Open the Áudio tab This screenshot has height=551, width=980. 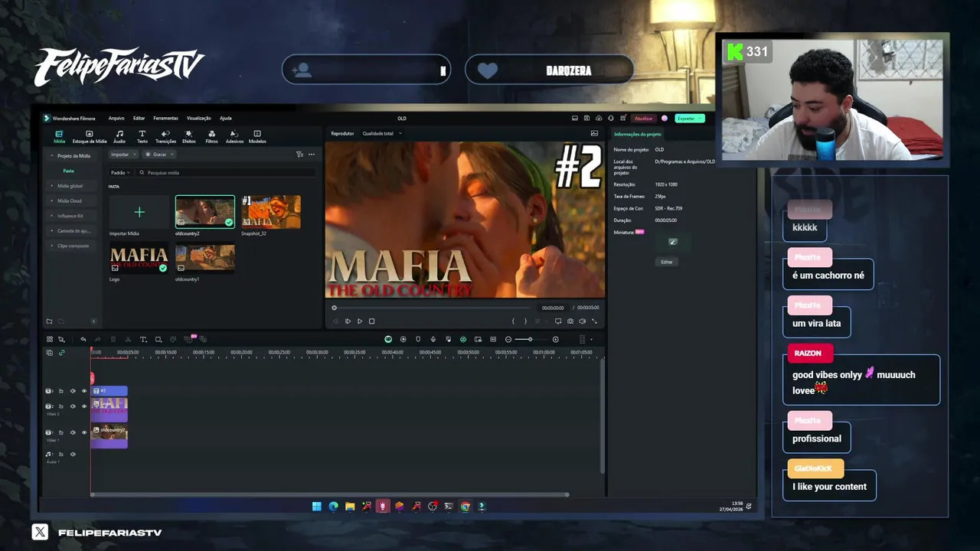tap(119, 136)
